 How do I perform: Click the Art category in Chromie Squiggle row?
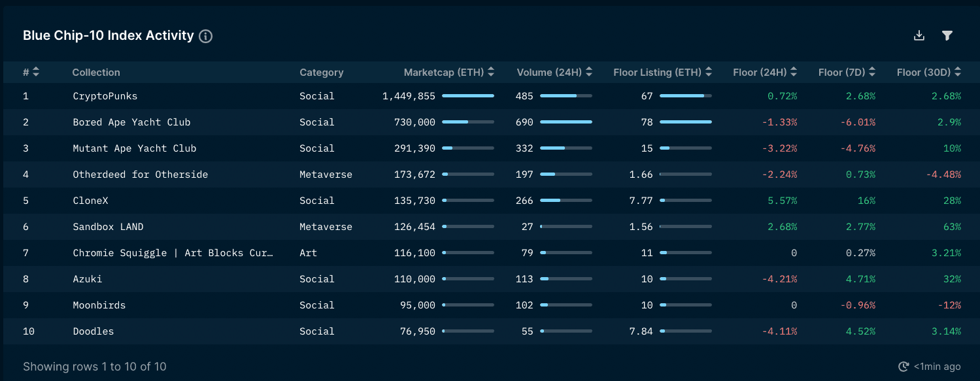coord(308,253)
